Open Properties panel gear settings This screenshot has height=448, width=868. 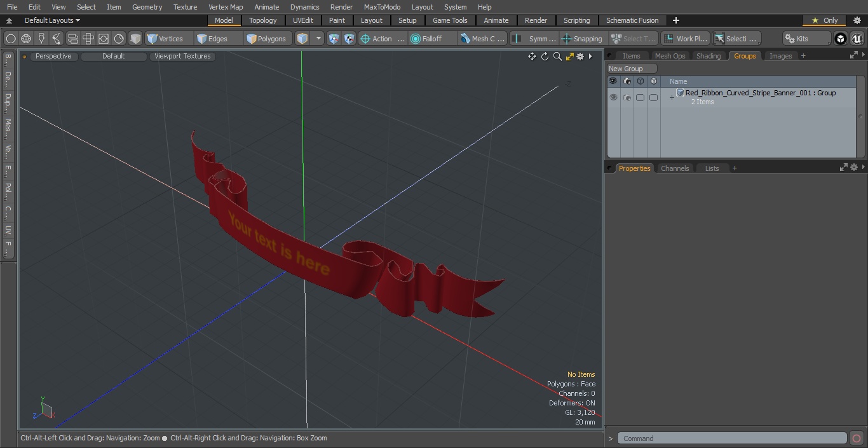pos(853,167)
